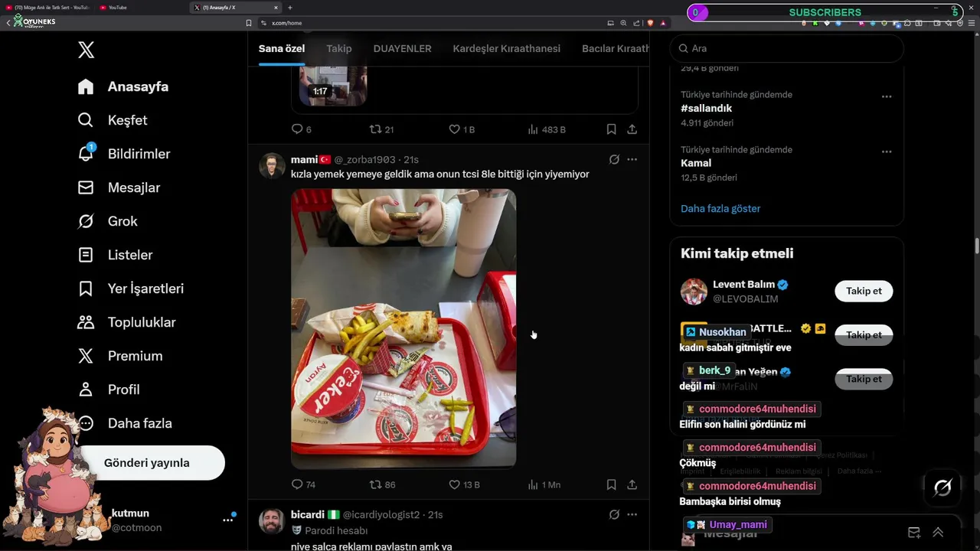980x551 pixels.
Task: Open the food tray photo
Action: 403,328
